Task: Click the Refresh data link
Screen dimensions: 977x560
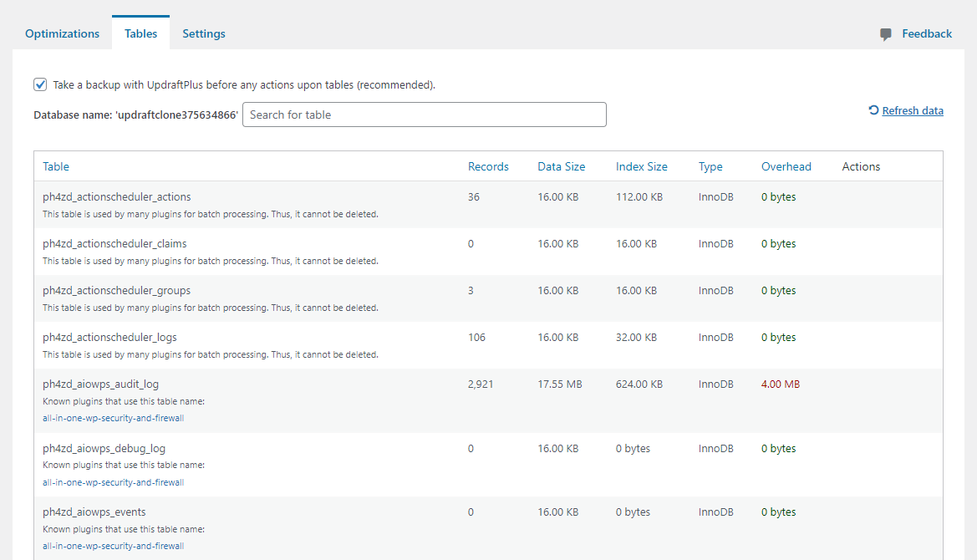Action: pyautogui.click(x=913, y=110)
